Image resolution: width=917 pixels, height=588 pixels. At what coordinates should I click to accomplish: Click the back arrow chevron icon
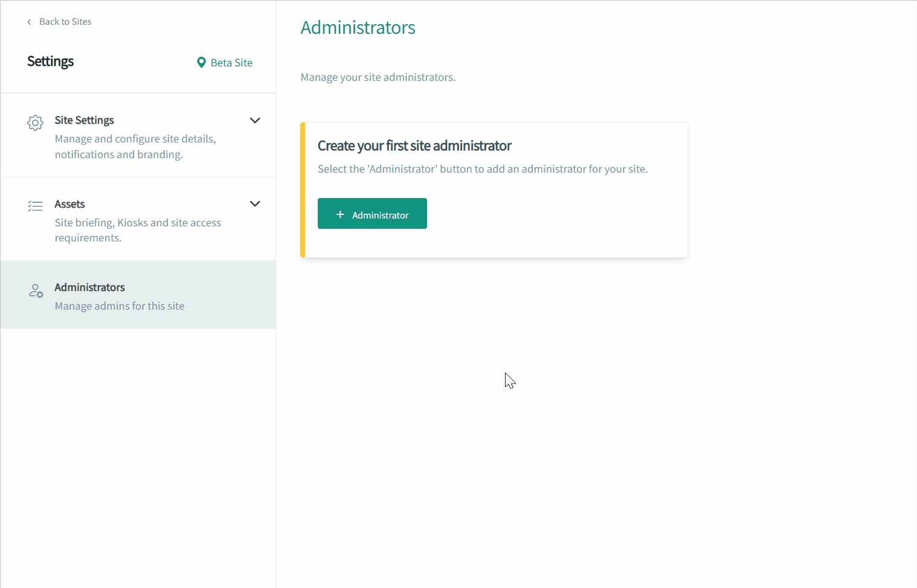point(29,22)
